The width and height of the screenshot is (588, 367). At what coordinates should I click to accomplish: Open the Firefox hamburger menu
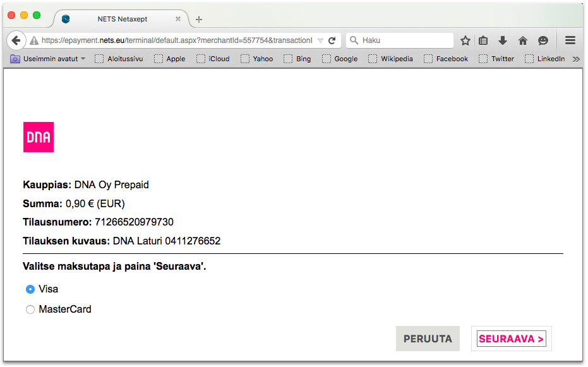[x=570, y=40]
